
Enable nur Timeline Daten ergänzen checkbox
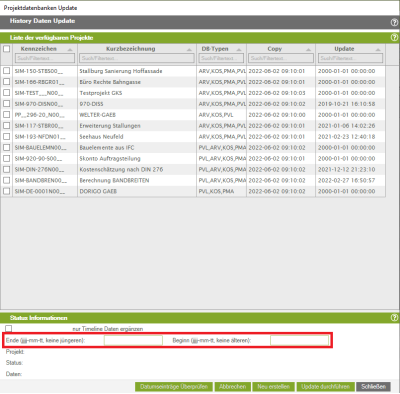click(x=9, y=329)
